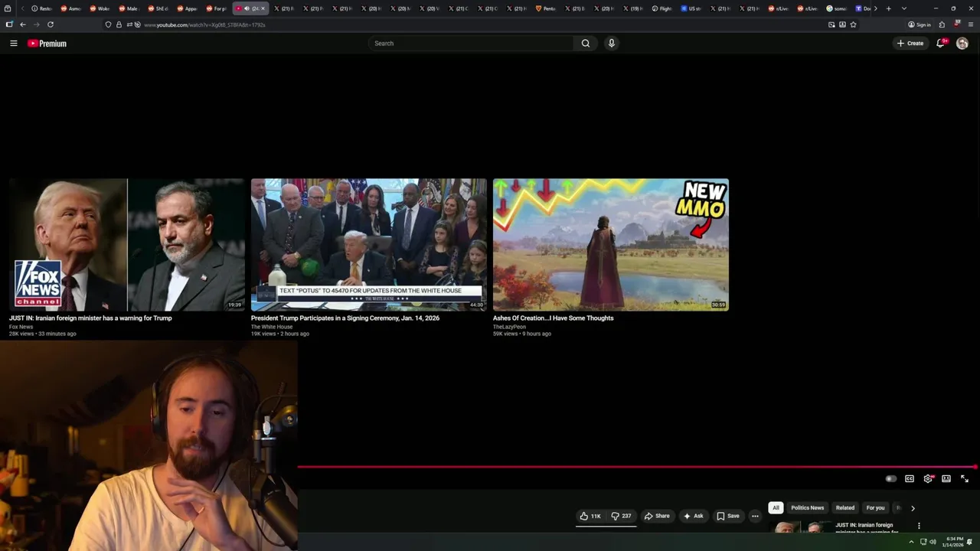This screenshot has width=980, height=551.
Task: Open TheLazyPeon channel link
Action: [x=509, y=327]
